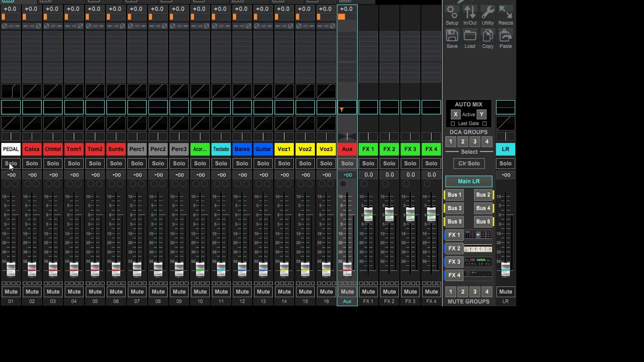
Task: Enable the checkbox right of Last Gate
Action: click(x=485, y=124)
